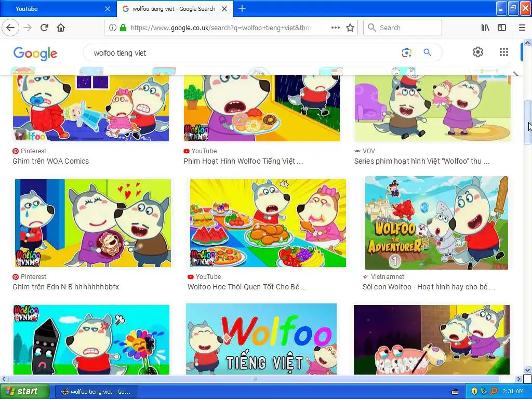Open the Firefox hamburger menu

click(522, 28)
